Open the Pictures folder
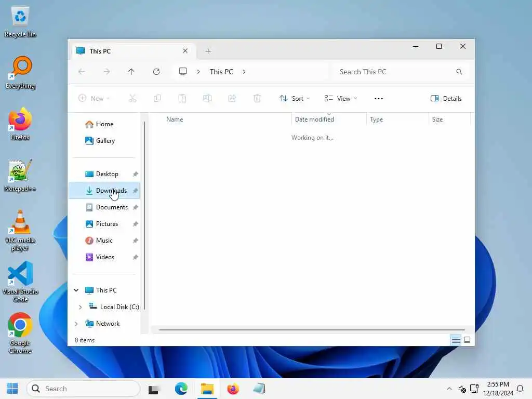The width and height of the screenshot is (532, 399). click(x=104, y=224)
